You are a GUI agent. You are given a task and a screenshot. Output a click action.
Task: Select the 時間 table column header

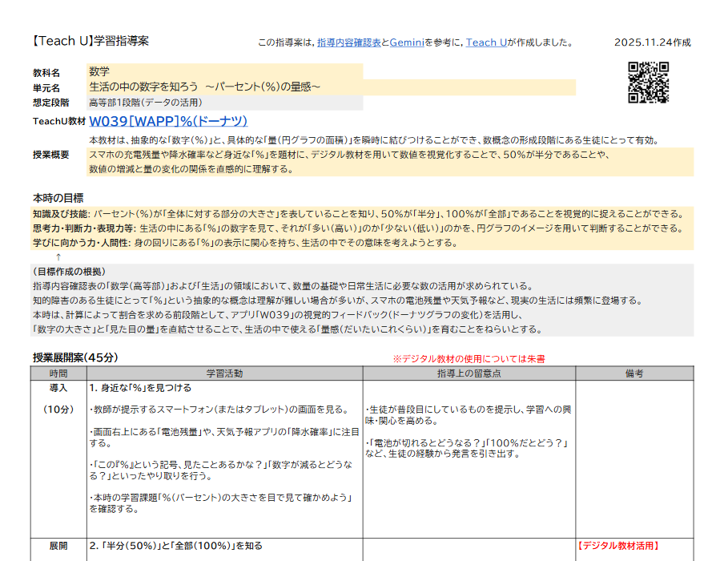tap(58, 373)
